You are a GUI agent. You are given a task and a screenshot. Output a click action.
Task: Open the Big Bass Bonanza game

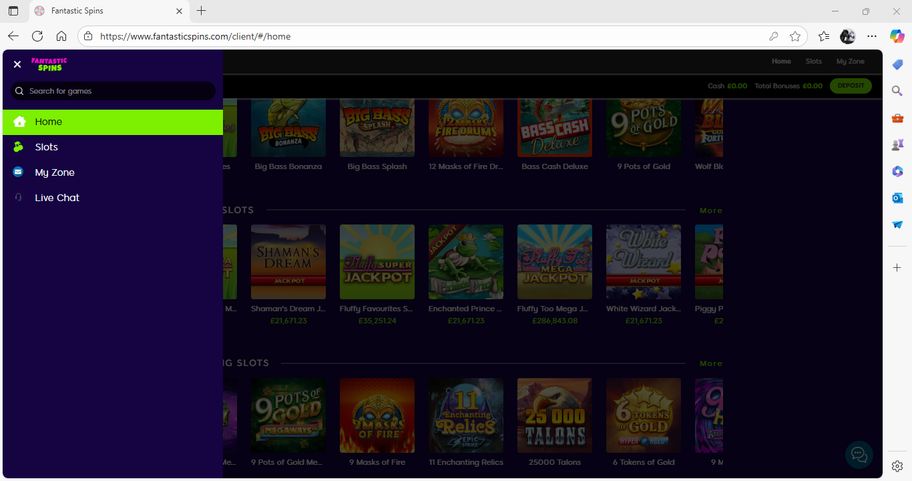(288, 128)
